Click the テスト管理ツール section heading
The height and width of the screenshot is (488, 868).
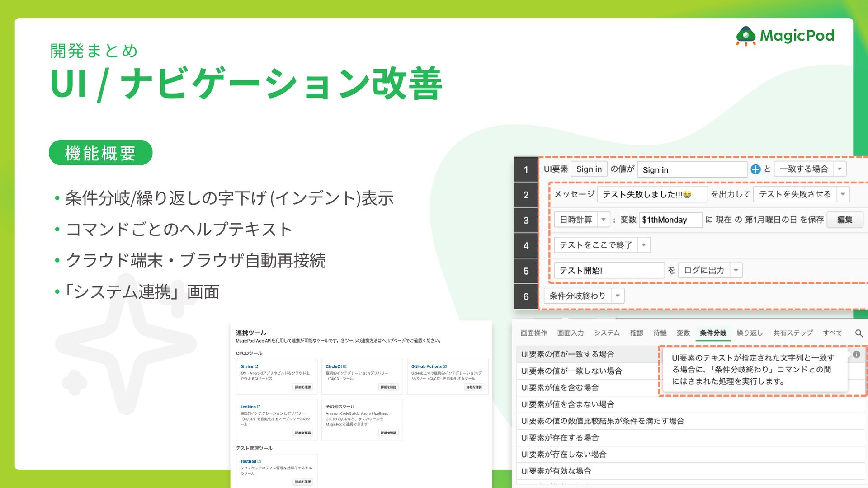click(x=254, y=448)
